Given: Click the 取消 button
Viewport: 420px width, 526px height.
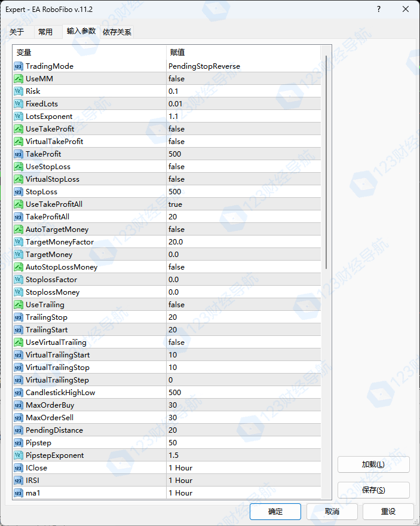Looking at the screenshot, I should pos(332,512).
